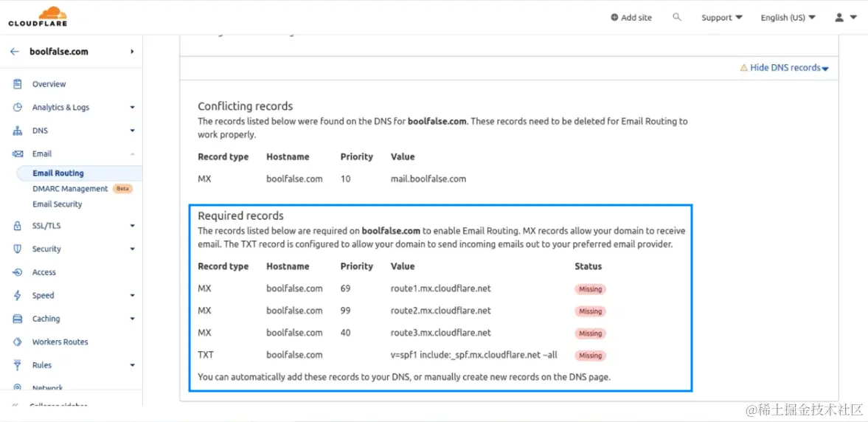Click the conflicting value mail.boolfalse.com
The width and height of the screenshot is (868, 422).
428,179
